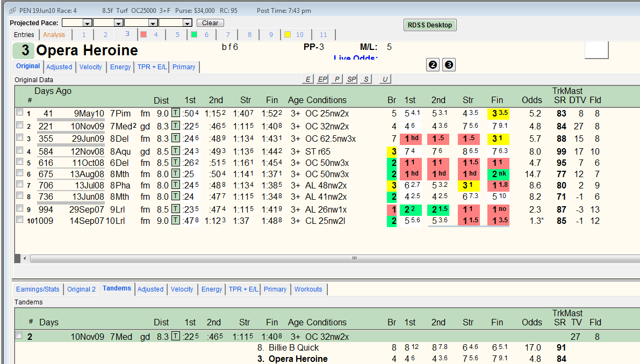Click conditions 'ST r65' in row 4

(318, 151)
